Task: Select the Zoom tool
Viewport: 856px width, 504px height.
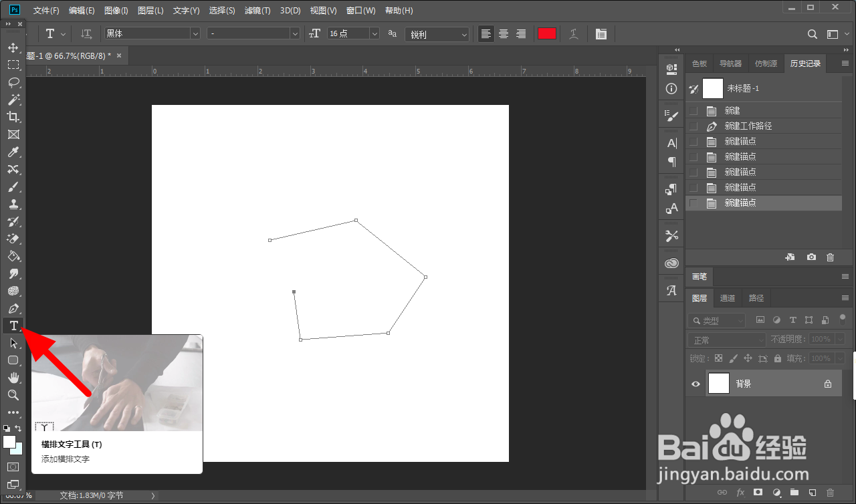Action: pos(13,395)
